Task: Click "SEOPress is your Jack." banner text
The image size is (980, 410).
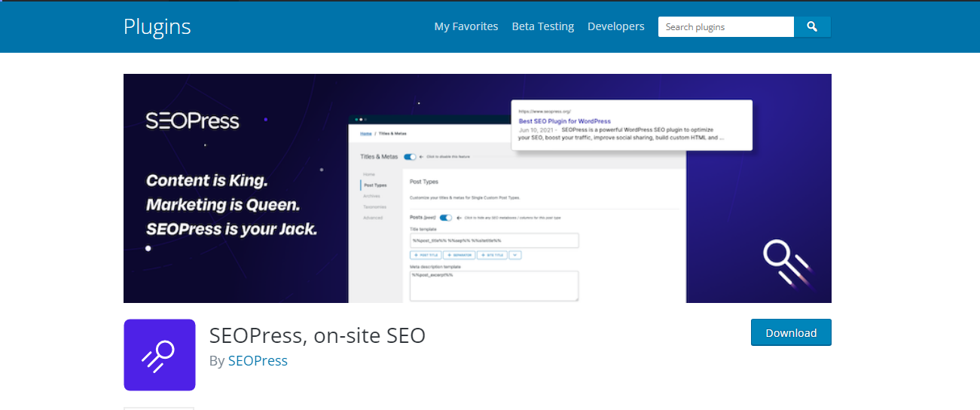Action: [x=231, y=229]
